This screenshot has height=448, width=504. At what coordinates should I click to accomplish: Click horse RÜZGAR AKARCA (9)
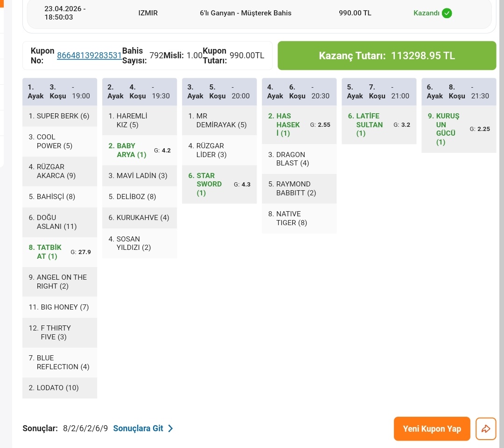tap(60, 171)
